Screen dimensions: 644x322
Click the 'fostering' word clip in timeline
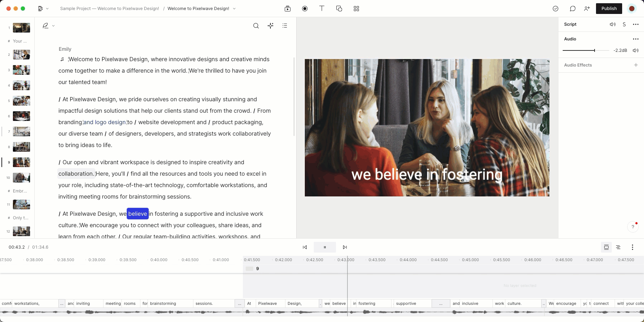click(x=374, y=303)
